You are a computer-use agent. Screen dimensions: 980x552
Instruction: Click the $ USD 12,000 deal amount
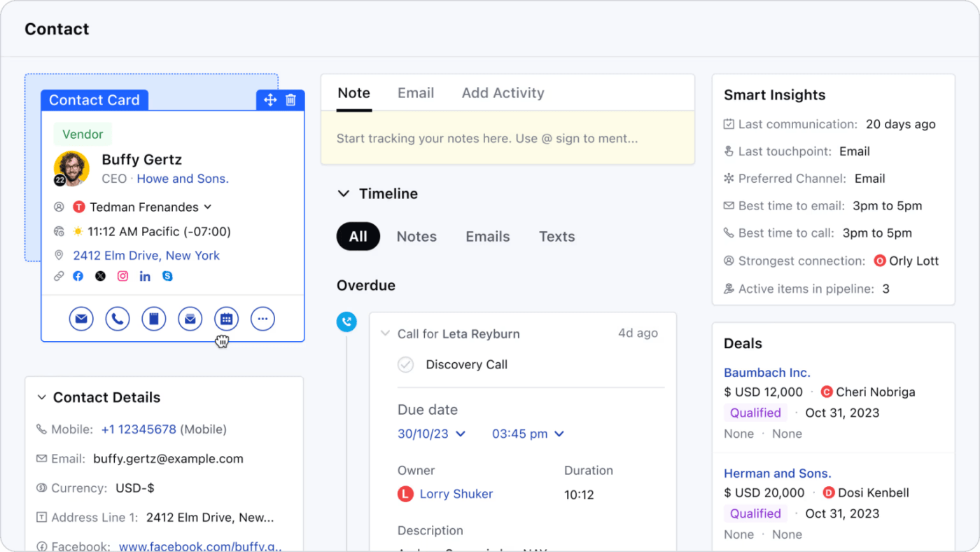pyautogui.click(x=763, y=392)
